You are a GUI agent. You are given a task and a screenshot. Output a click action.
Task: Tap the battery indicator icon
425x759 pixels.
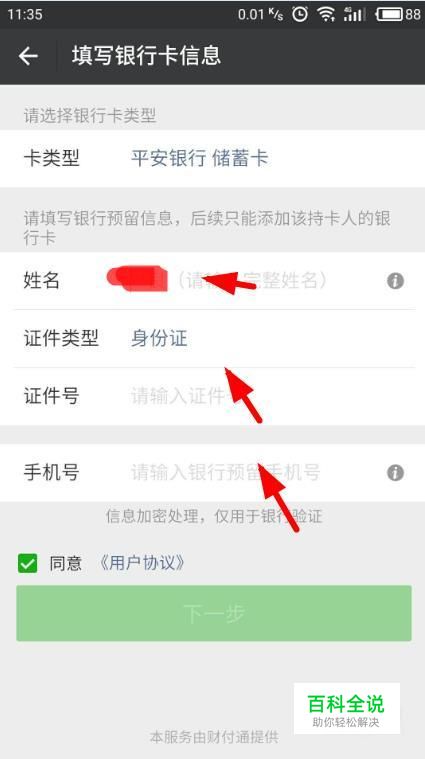390,14
